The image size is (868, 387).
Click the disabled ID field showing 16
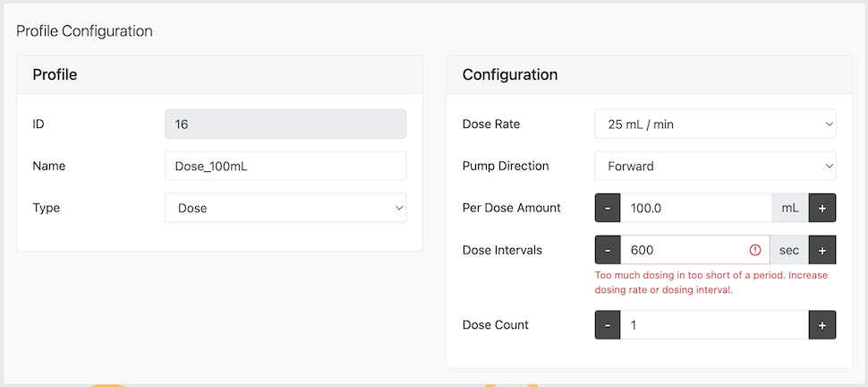click(285, 125)
